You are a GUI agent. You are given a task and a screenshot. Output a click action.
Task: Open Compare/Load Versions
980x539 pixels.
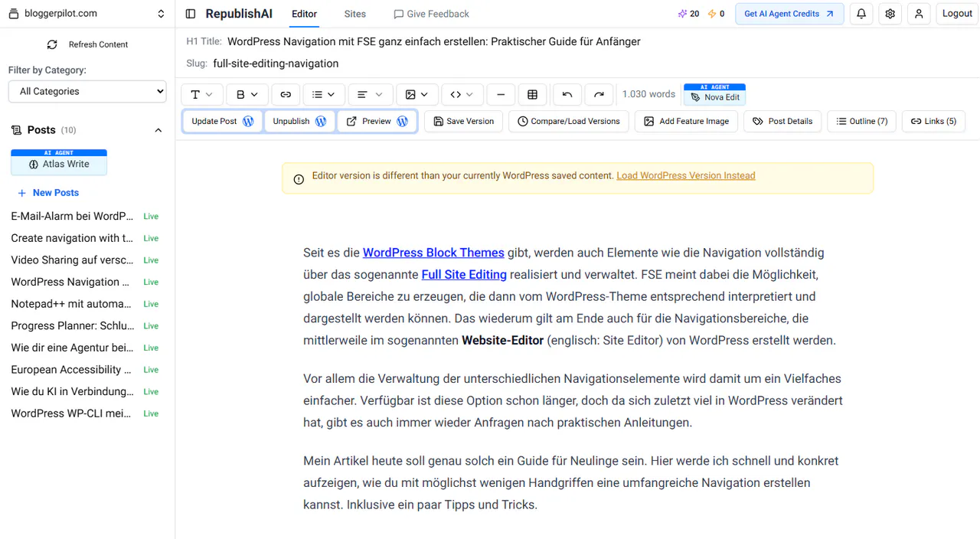[569, 121]
